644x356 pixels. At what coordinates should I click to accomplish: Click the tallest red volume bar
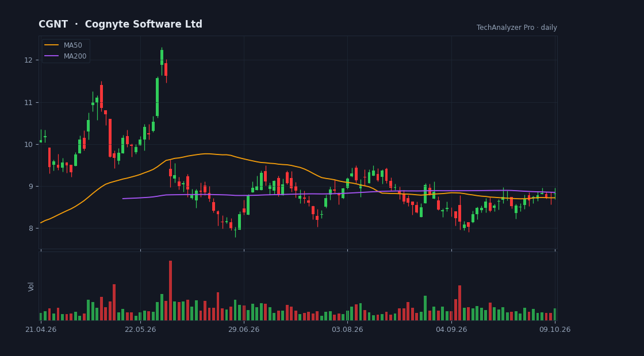click(x=170, y=291)
